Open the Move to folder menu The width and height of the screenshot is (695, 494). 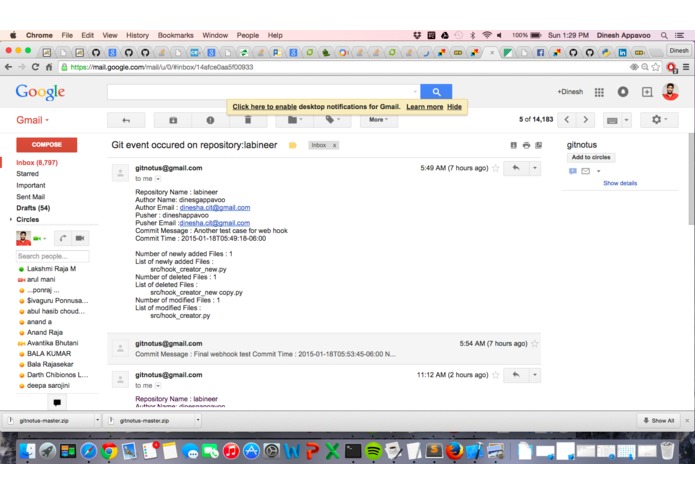coord(294,120)
